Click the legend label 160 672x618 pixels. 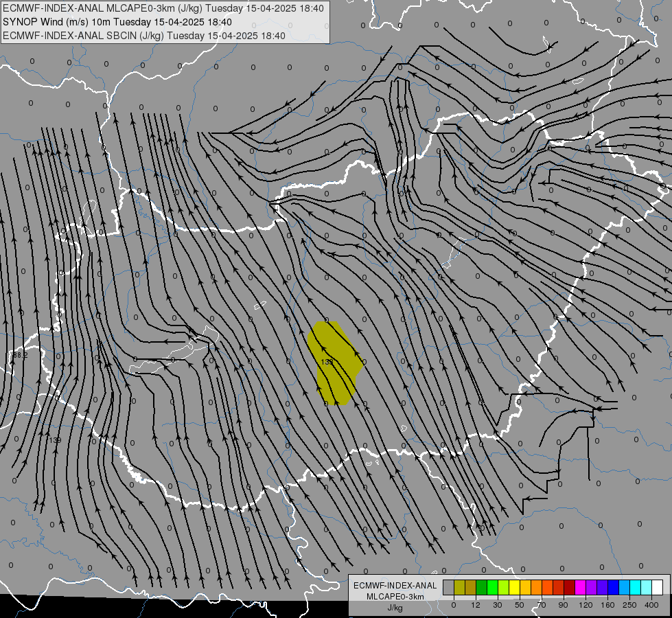[x=607, y=605]
